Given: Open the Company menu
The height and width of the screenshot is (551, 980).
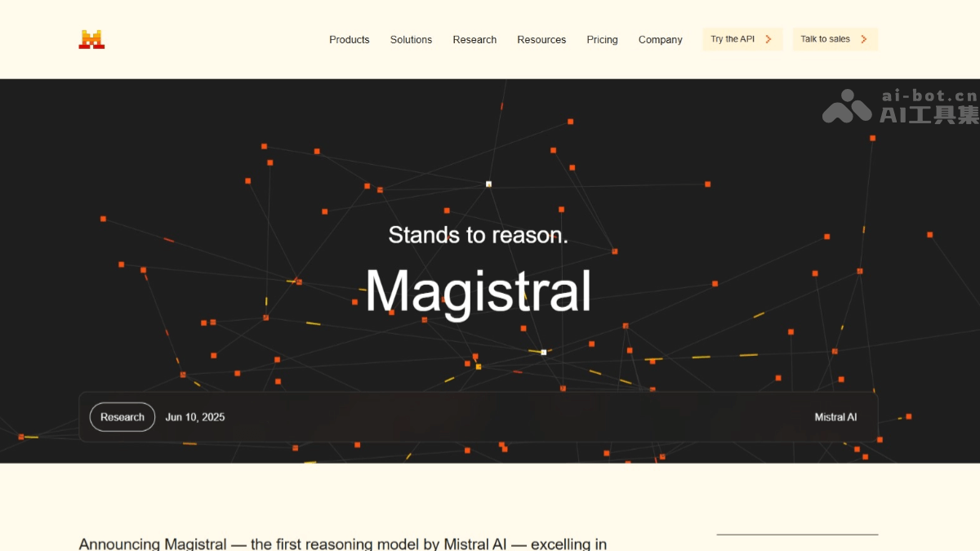Looking at the screenshot, I should 660,39.
